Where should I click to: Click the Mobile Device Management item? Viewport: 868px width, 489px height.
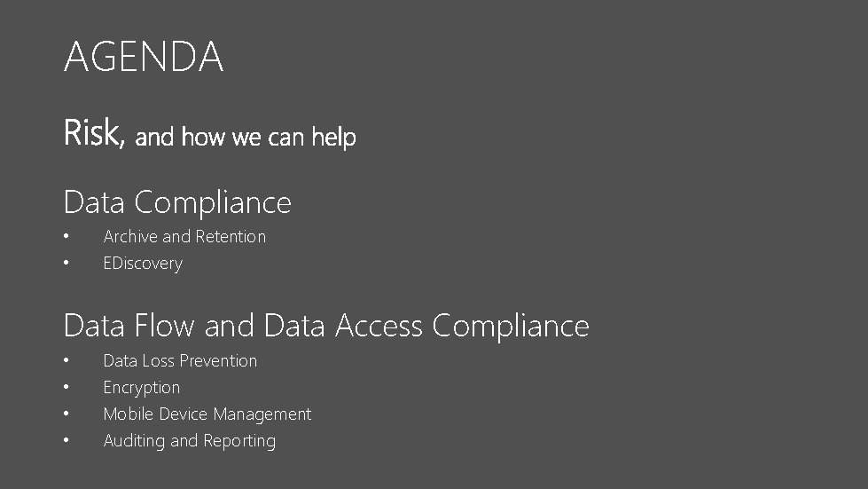pyautogui.click(x=207, y=414)
